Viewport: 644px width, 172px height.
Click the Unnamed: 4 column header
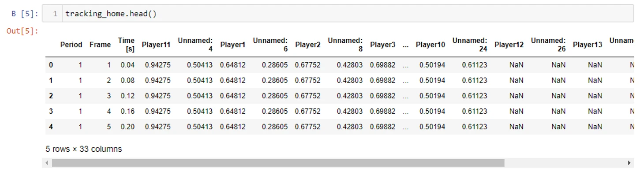coord(195,45)
